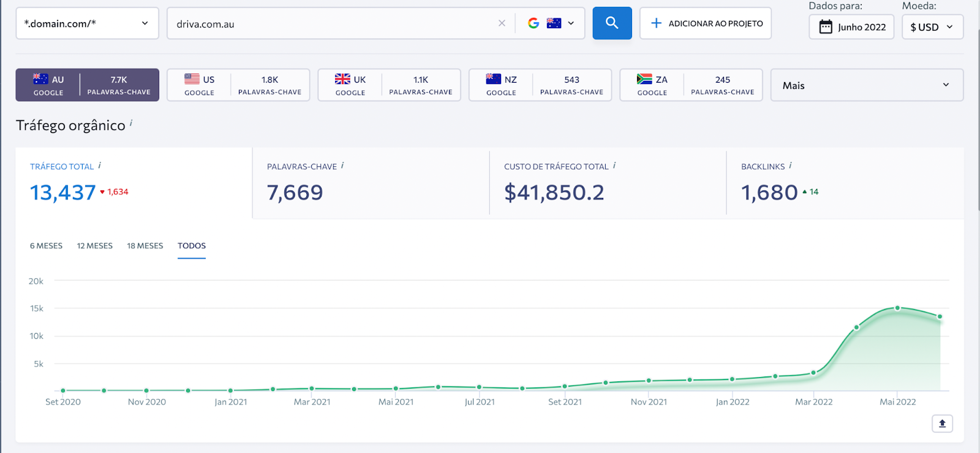Viewport: 980px width, 453px height.
Task: Click the South Africa flag icon
Action: (644, 79)
